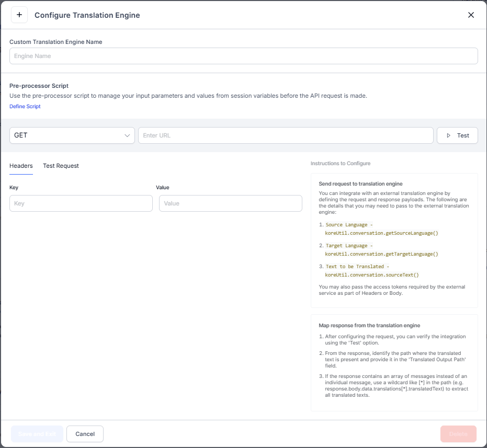Viewport: 487px width, 448px height.
Task: Open the GET method dropdown
Action: coord(72,135)
